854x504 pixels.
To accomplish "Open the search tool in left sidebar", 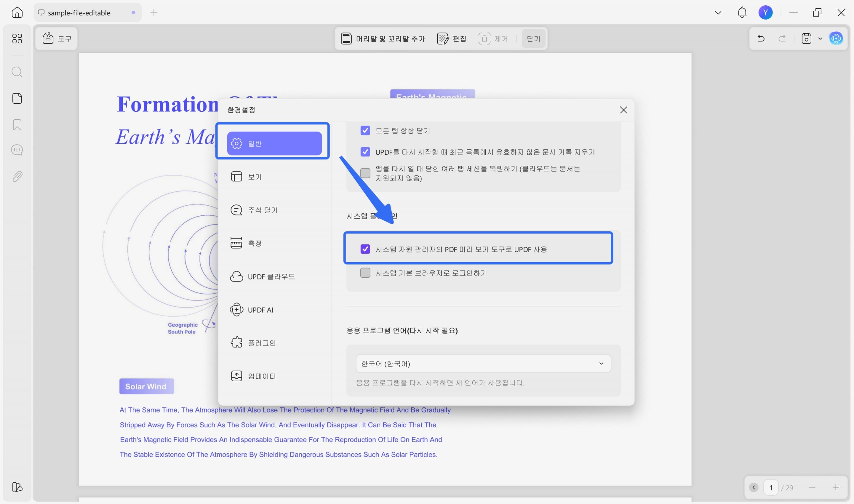I will coord(17,72).
